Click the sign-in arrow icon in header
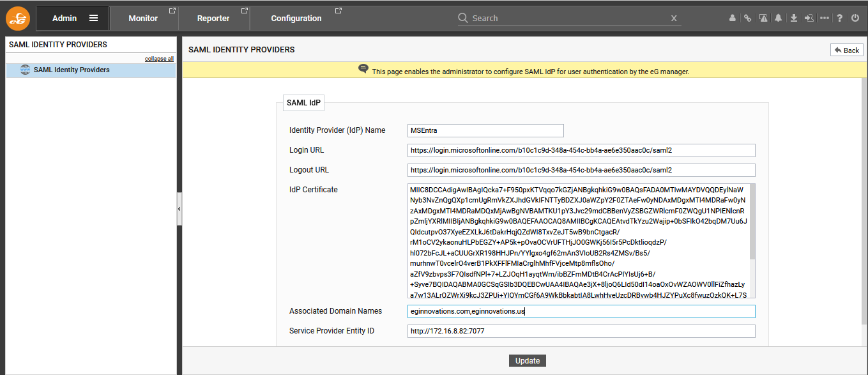The image size is (868, 375). (809, 19)
